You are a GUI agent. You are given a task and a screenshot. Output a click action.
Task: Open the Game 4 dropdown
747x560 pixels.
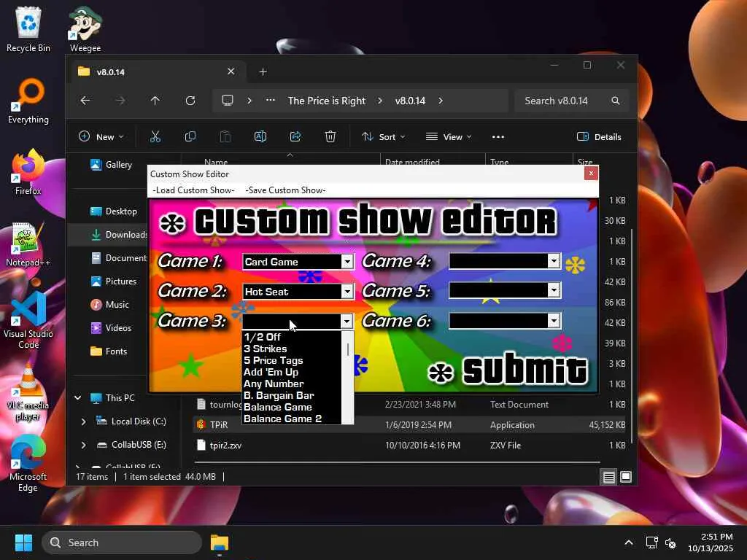pos(554,261)
